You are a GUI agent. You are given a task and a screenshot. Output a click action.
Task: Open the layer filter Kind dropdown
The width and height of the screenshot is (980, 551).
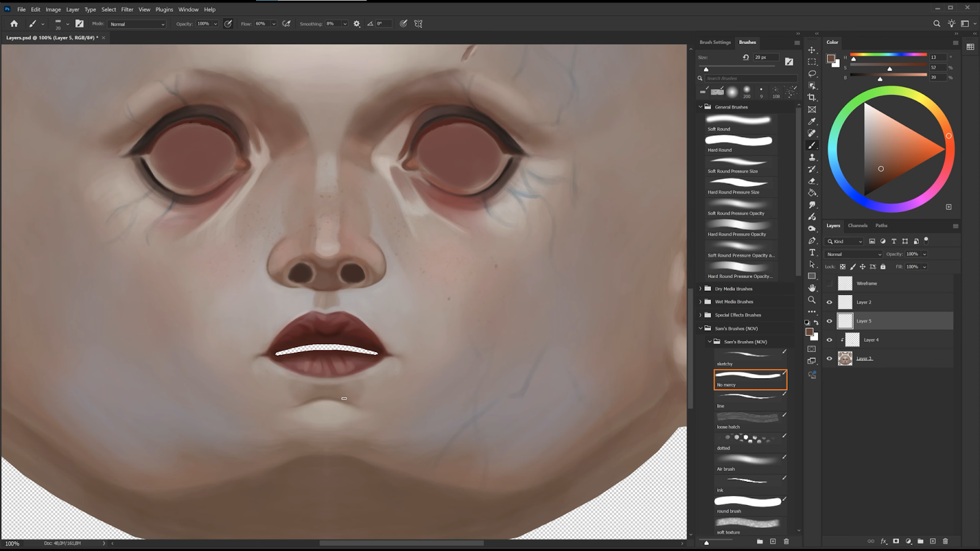(x=844, y=241)
